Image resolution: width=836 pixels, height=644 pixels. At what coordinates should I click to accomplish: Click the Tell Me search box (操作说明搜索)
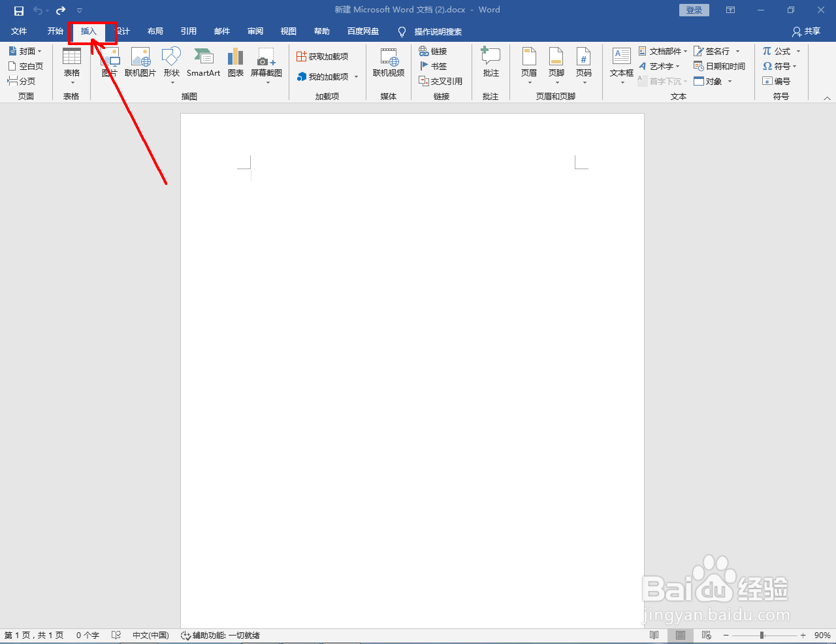tap(430, 31)
